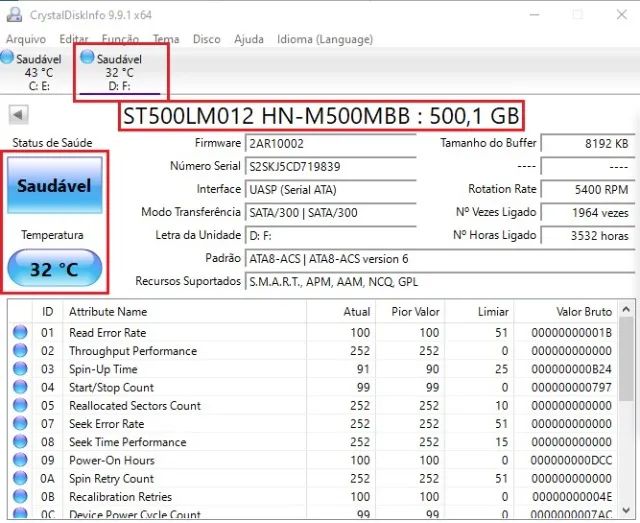This screenshot has width=640, height=523.
Task: Click the 32 °C temperature button
Action: (x=54, y=269)
